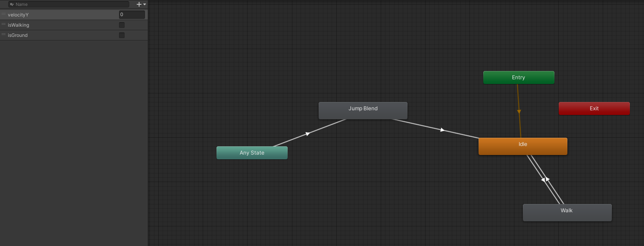Select the Idle state node
The image size is (644, 246).
pyautogui.click(x=523, y=146)
